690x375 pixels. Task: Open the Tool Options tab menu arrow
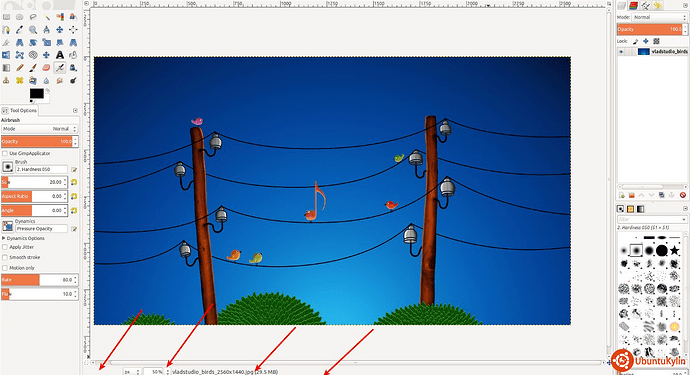pos(75,110)
